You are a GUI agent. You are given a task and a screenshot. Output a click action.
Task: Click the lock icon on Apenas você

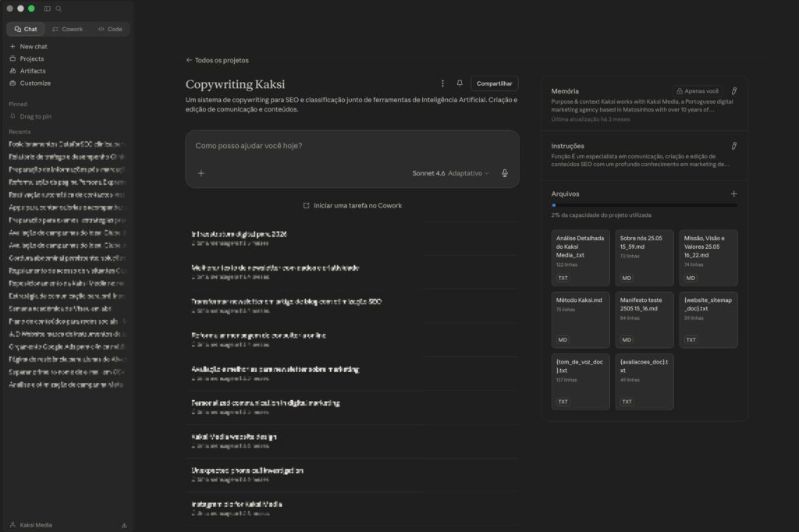coord(680,91)
